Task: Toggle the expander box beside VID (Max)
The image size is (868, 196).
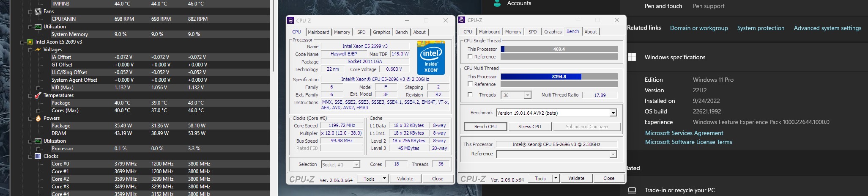Action: coord(38,88)
